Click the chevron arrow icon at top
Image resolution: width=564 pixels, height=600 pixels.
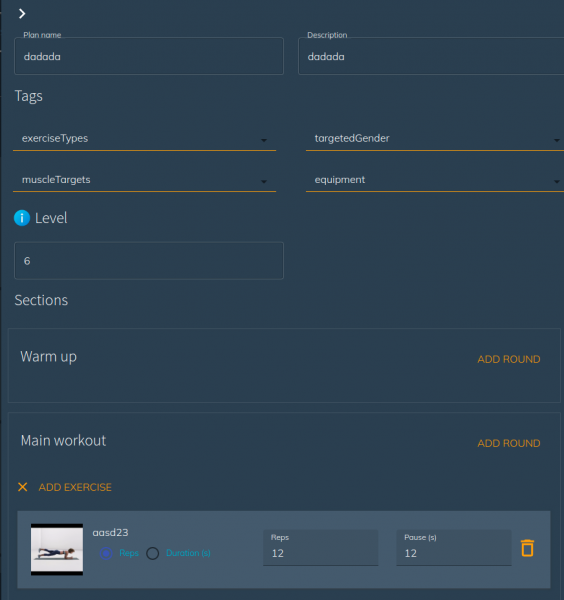coord(22,14)
